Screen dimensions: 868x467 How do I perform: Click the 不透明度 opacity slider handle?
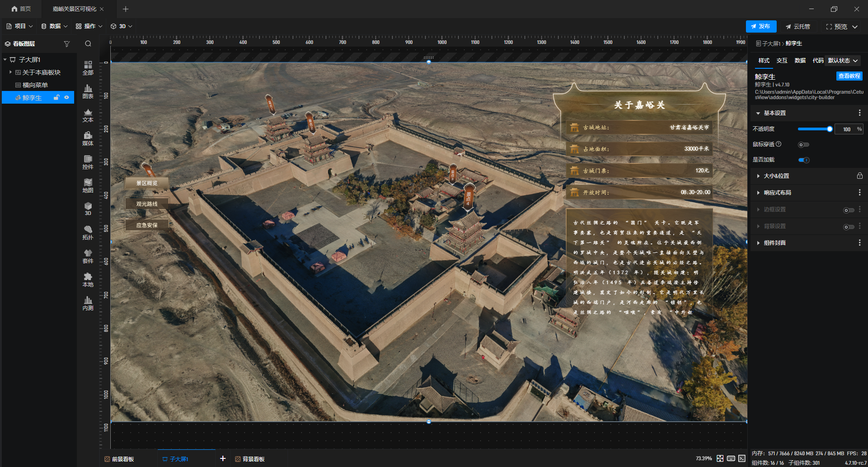[x=830, y=129]
